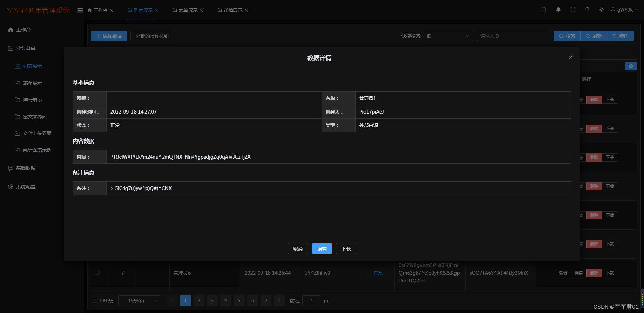
Task: Collapse the sidebar with the hamburger icon
Action: 80,10
